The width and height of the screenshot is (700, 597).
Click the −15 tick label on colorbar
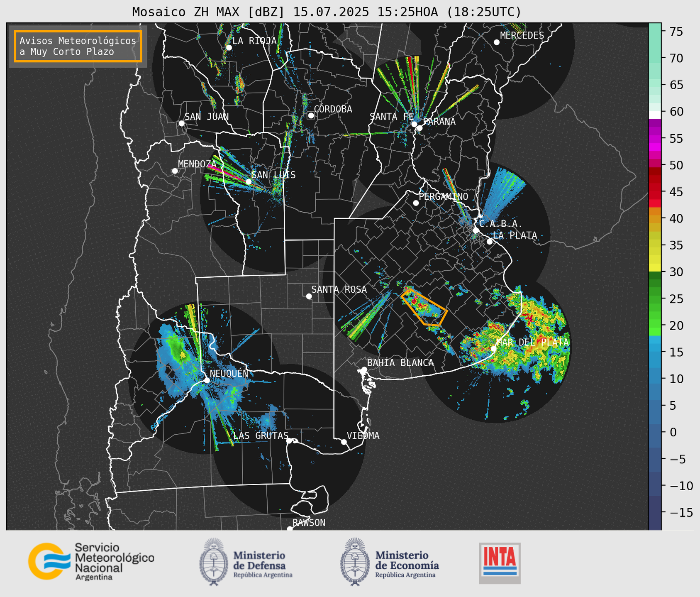click(x=681, y=512)
